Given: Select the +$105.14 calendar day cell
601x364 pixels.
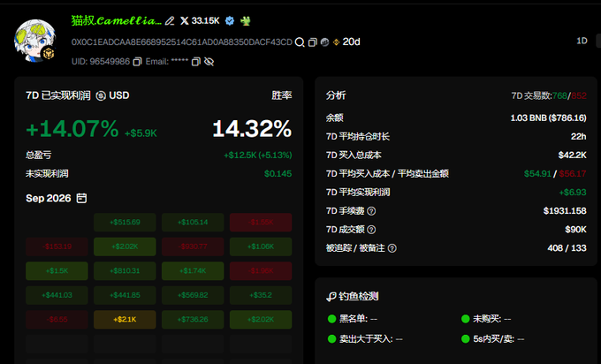Looking at the screenshot, I should tap(193, 223).
